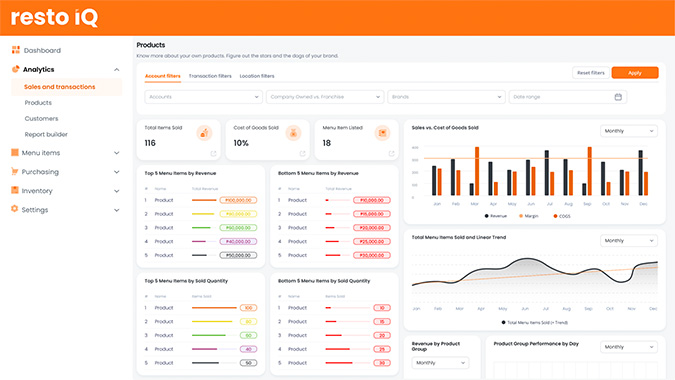Open Customers page in sidebar
The image size is (675, 380).
[41, 118]
